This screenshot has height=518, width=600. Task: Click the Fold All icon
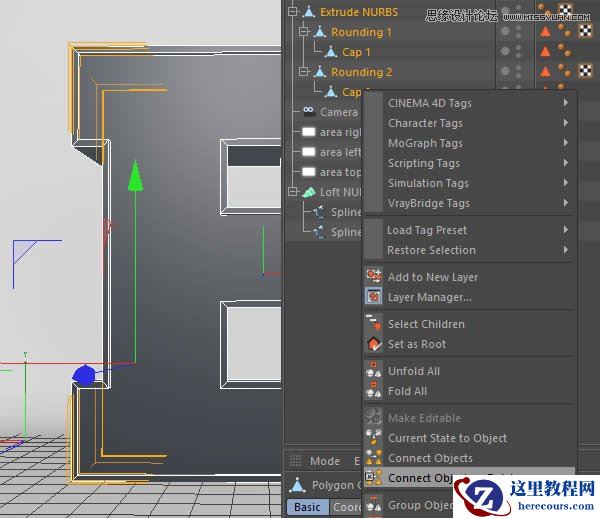pos(374,391)
